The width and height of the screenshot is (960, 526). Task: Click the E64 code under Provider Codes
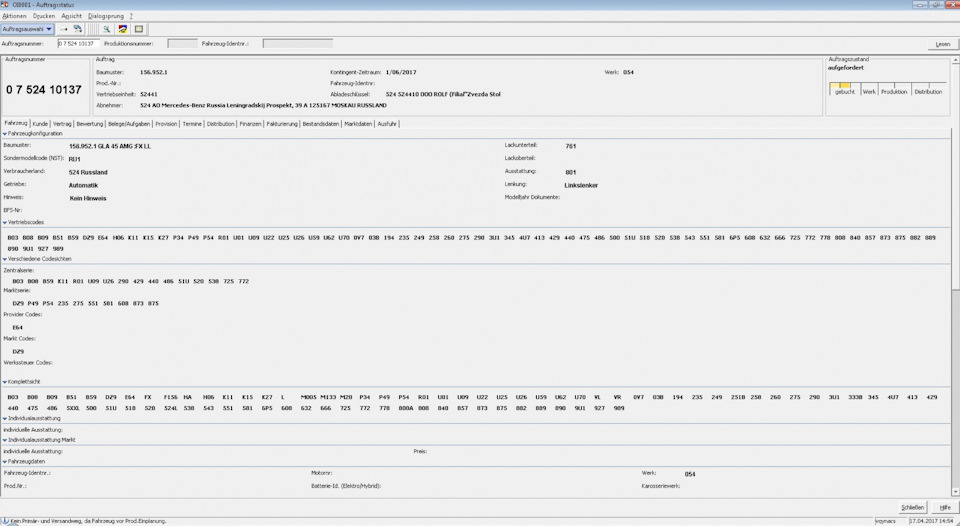(17, 328)
